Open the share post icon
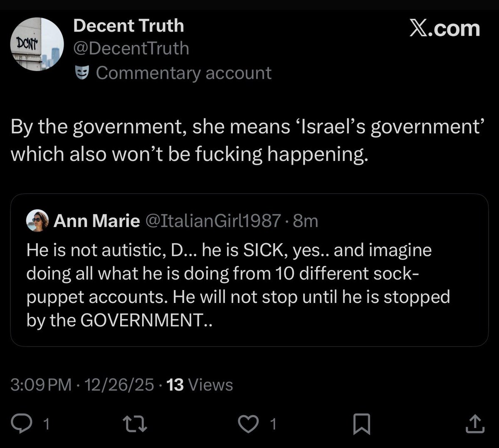This screenshot has height=448, width=499. [474, 423]
